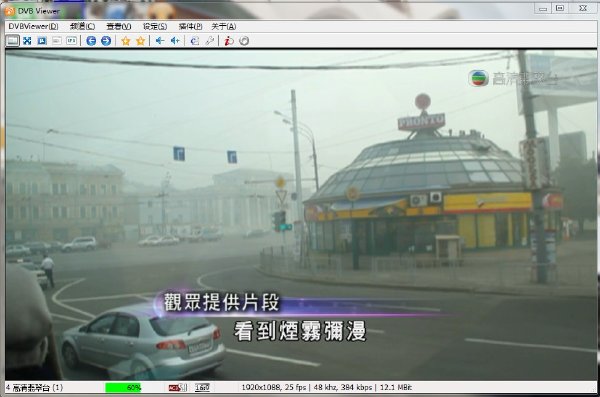Open options with the wrench icon
This screenshot has height=397, width=600.
[x=209, y=41]
